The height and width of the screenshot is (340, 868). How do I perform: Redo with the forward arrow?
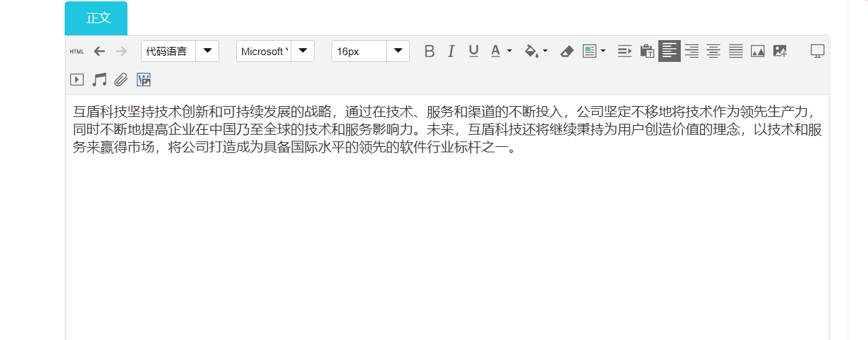[121, 51]
